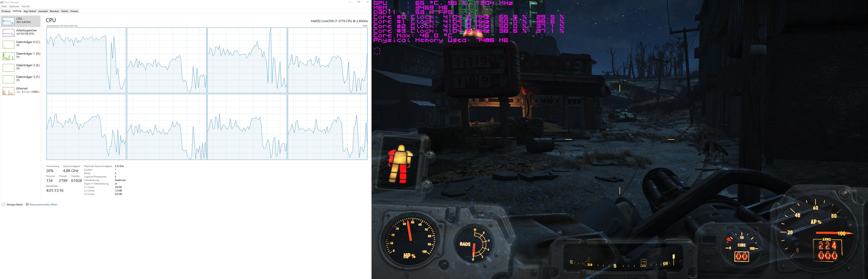868x279 pixels.
Task: Switch to the Prozesse tab
Action: click(x=6, y=11)
